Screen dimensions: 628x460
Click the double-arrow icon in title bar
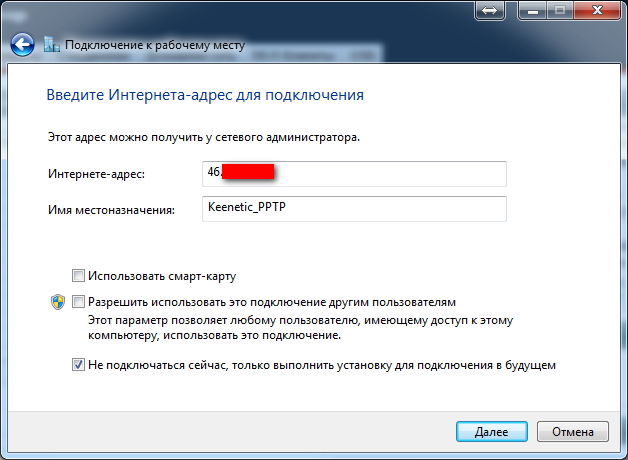point(490,9)
